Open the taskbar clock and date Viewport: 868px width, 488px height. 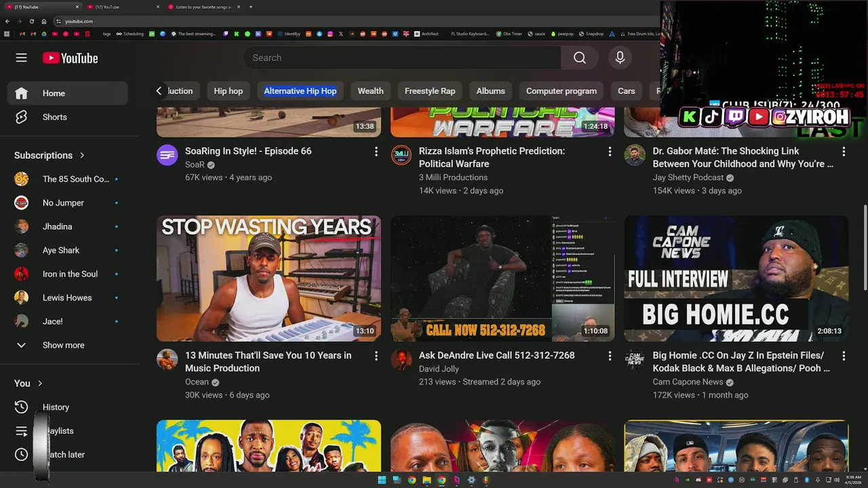tap(853, 480)
